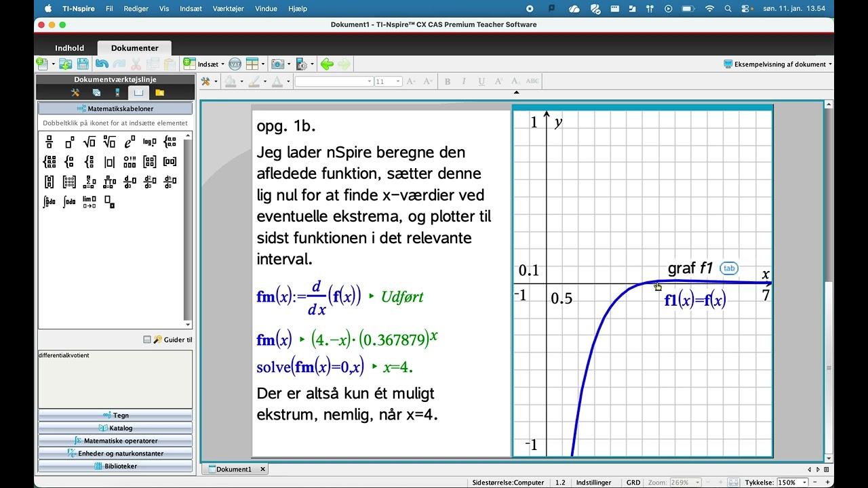Open document icon in toolbar
The height and width of the screenshot is (488, 868).
65,64
